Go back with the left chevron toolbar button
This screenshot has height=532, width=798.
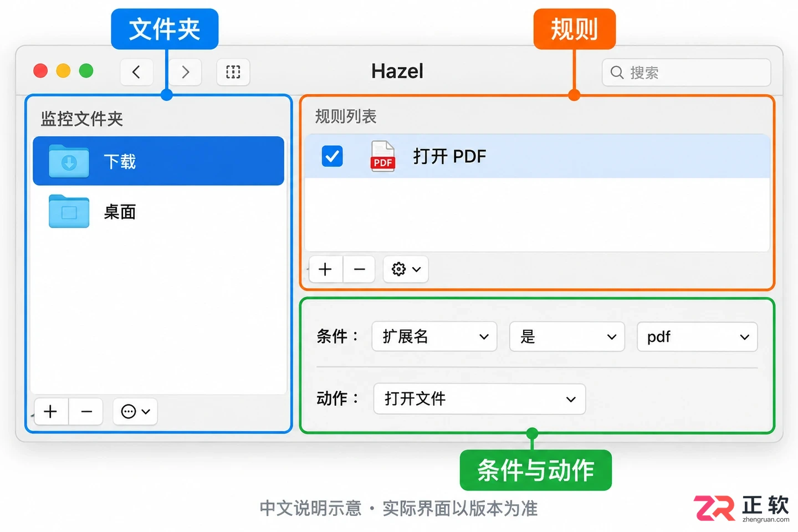(136, 72)
